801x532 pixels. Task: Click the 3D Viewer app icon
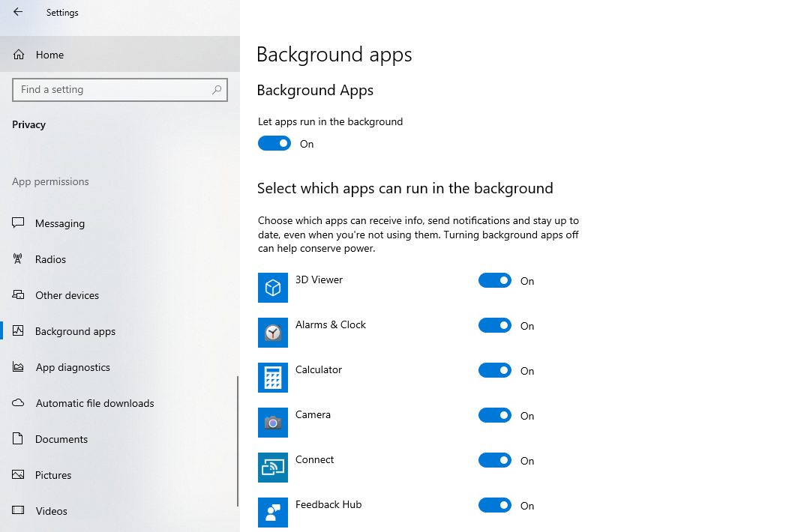273,288
